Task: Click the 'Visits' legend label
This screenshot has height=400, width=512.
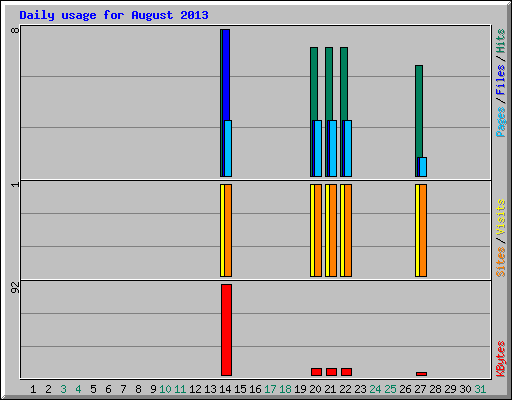Action: click(x=500, y=217)
